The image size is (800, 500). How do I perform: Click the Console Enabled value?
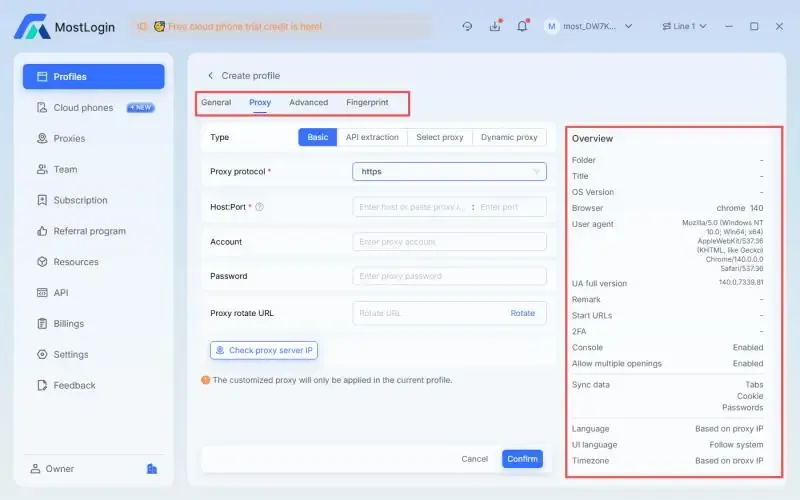click(x=748, y=347)
